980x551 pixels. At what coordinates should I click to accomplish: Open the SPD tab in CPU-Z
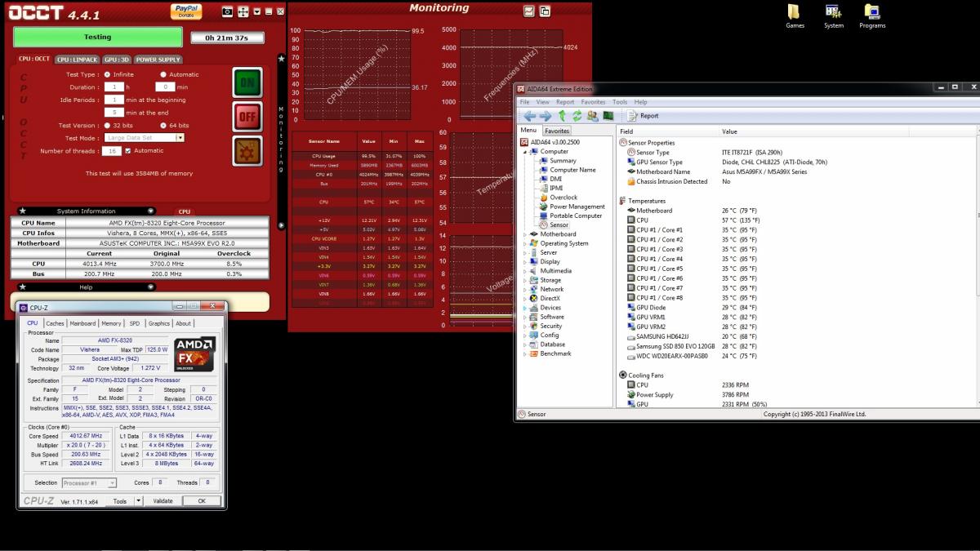[135, 323]
